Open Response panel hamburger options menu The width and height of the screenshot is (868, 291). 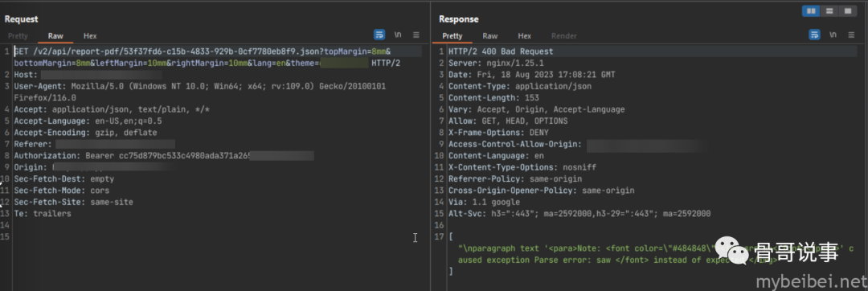click(x=851, y=35)
